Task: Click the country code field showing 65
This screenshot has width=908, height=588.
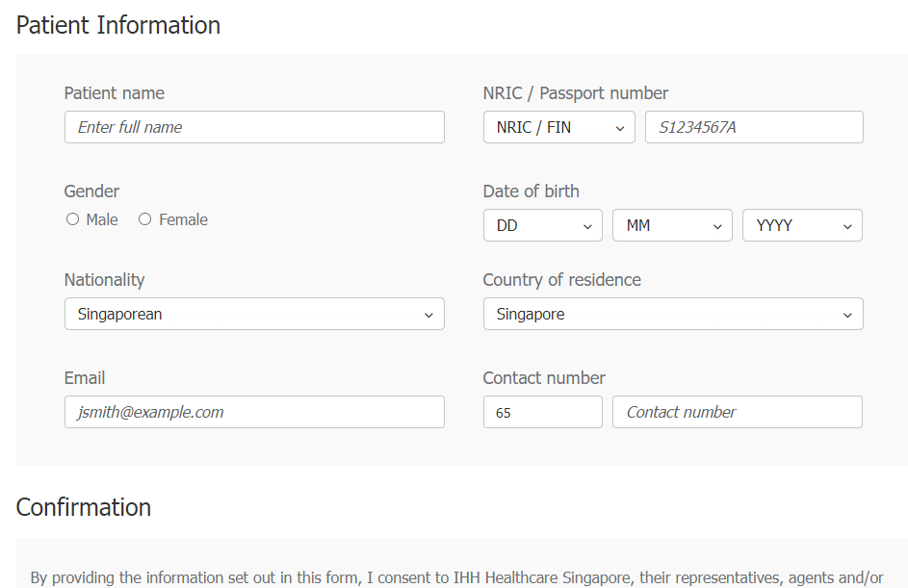Action: (542, 412)
